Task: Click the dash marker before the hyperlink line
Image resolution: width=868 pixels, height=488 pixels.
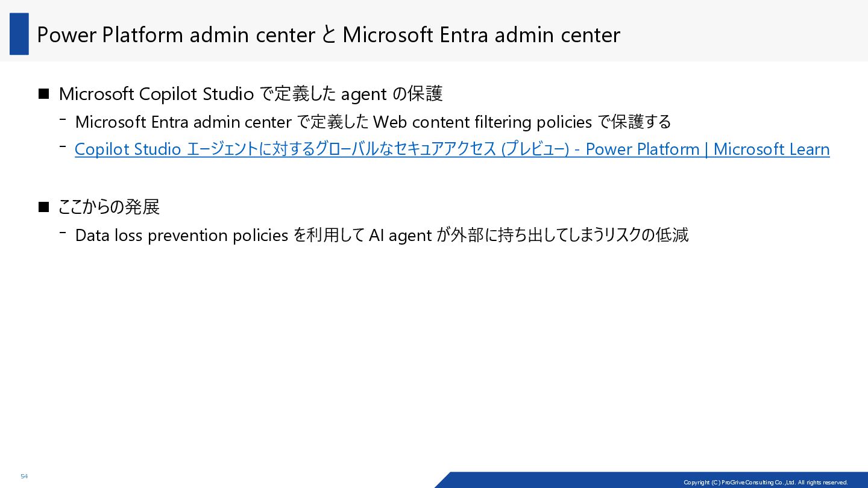Action: [x=63, y=146]
